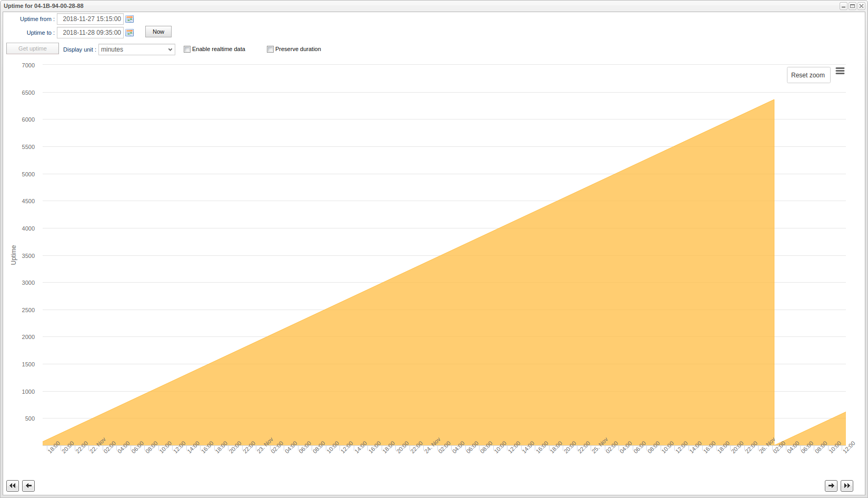Edit the Uptime from date field

[x=91, y=19]
